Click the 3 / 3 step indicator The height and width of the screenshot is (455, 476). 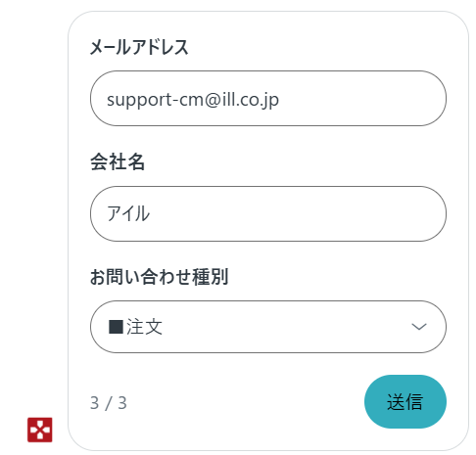(x=109, y=403)
